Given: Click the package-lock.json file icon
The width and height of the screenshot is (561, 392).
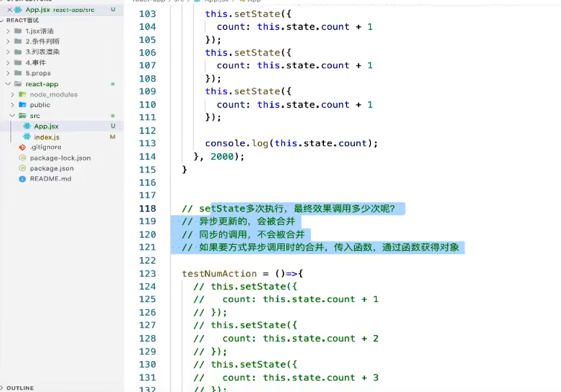Looking at the screenshot, I should [22, 158].
